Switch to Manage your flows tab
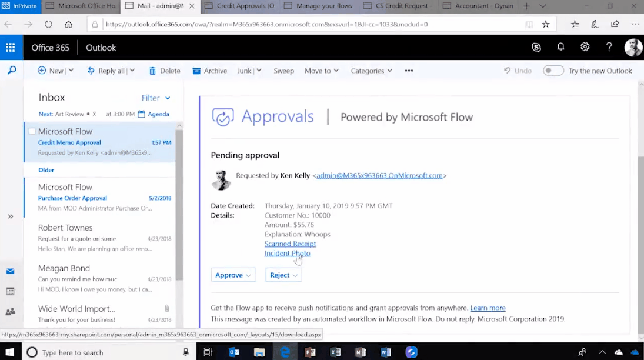 click(319, 6)
